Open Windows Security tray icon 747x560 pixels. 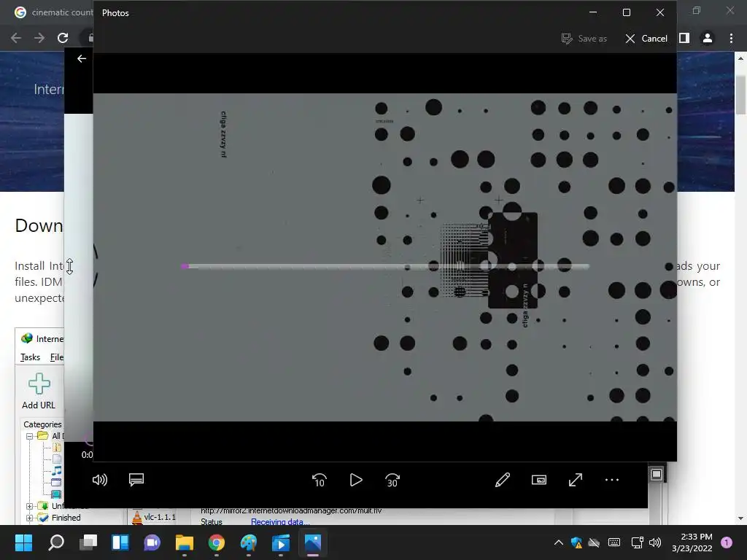pyautogui.click(x=576, y=542)
